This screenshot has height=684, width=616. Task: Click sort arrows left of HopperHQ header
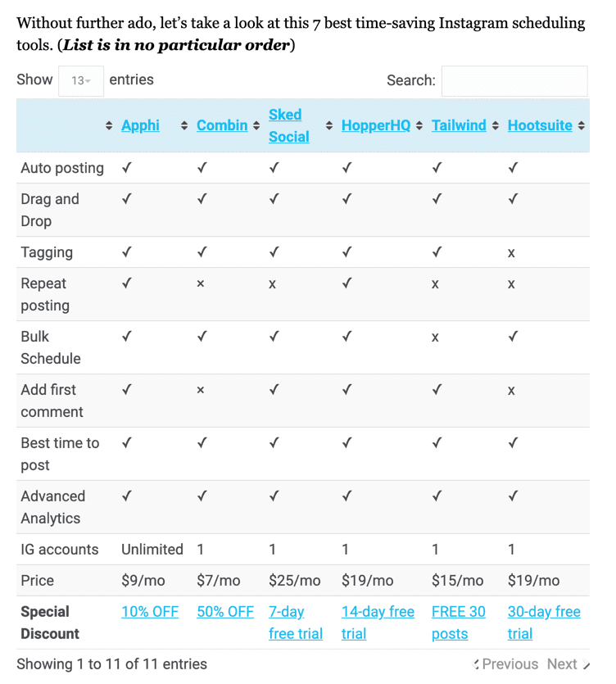pyautogui.click(x=329, y=126)
